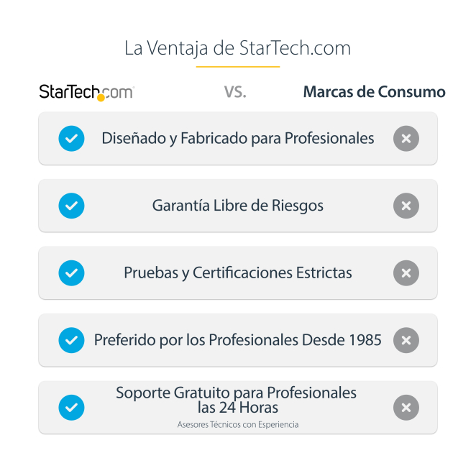Click blue checkmark beside Diseñado y Fabricado
476x476 pixels.
tap(71, 139)
